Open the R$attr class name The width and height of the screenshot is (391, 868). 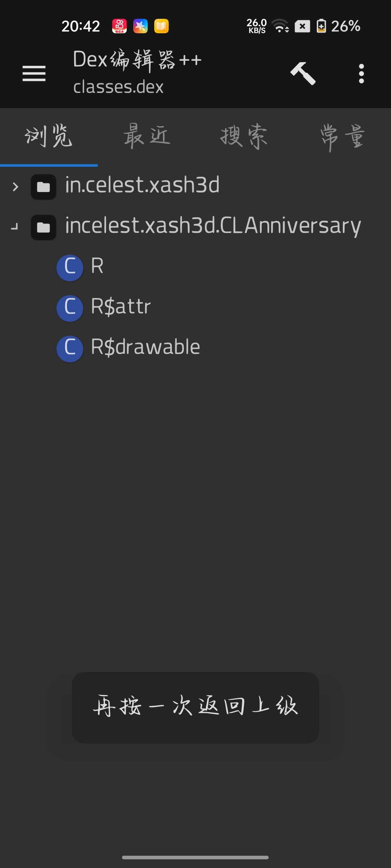pyautogui.click(x=121, y=307)
